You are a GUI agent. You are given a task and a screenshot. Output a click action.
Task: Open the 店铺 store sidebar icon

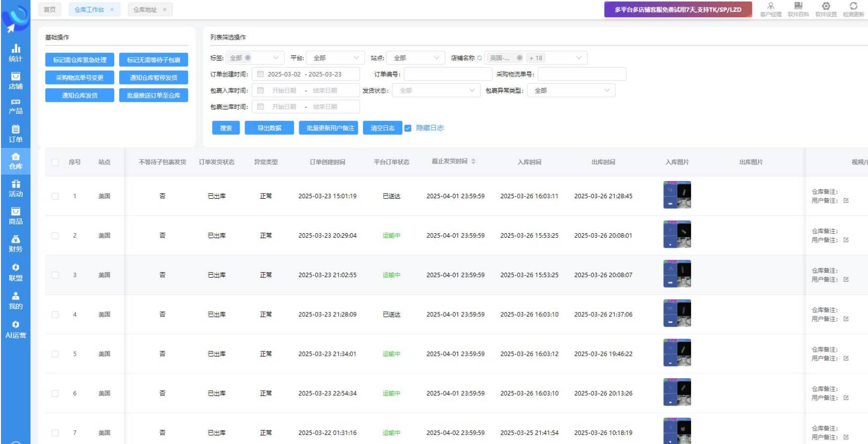click(15, 80)
